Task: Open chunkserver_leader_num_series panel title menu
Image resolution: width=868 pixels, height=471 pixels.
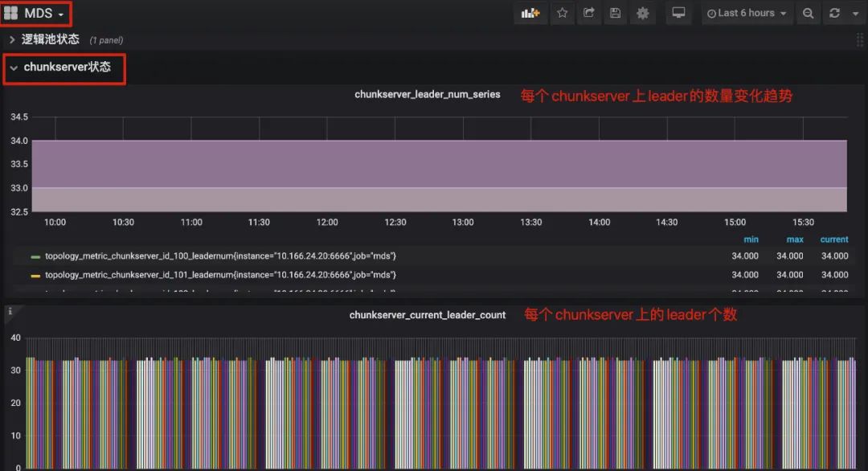Action: [x=428, y=95]
